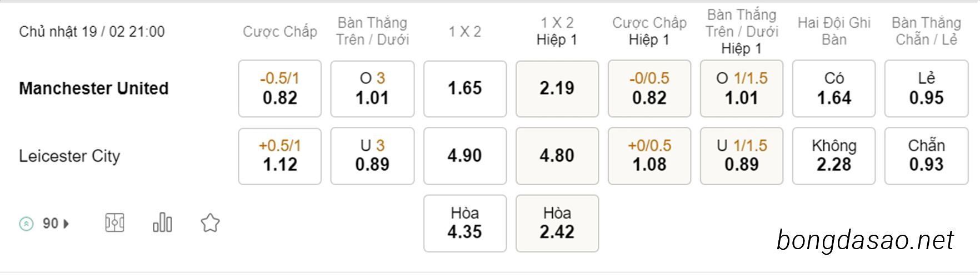The image size is (980, 277).
Task: Click the green circled double-chevron icon
Action: pos(26,224)
